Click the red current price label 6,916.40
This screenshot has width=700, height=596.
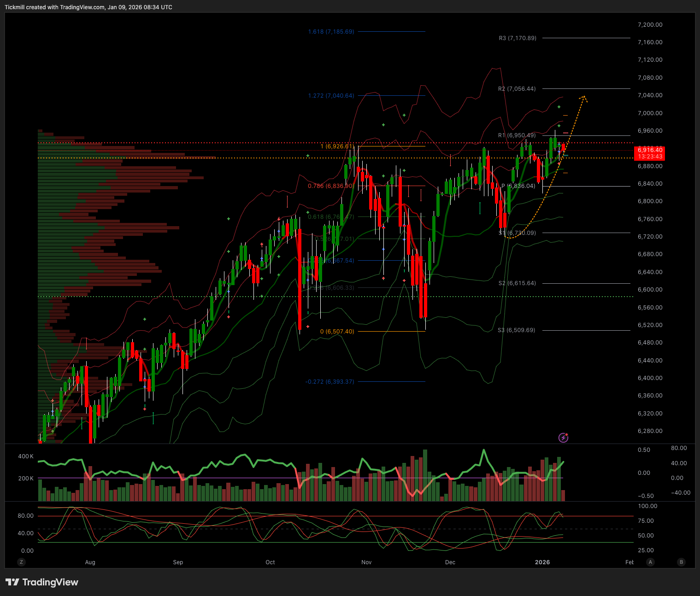pyautogui.click(x=650, y=150)
